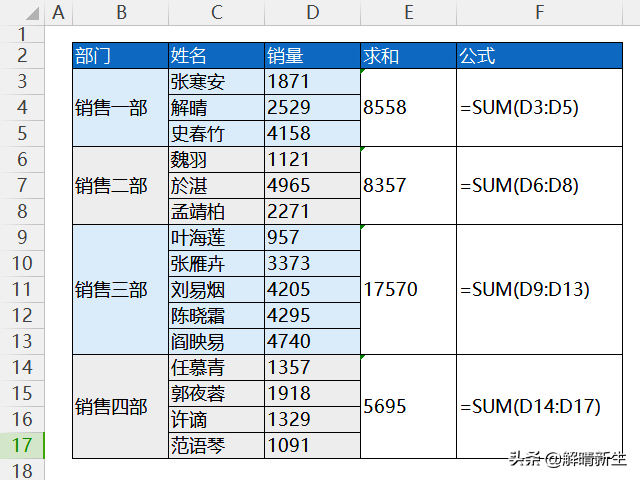Select name cell 张雁卉

217,264
